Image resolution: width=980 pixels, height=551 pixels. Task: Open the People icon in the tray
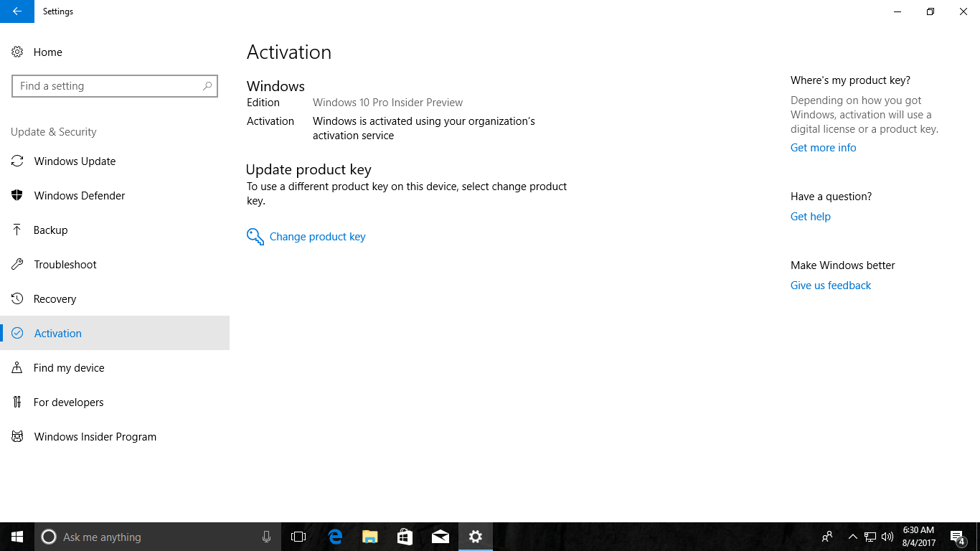coord(827,537)
